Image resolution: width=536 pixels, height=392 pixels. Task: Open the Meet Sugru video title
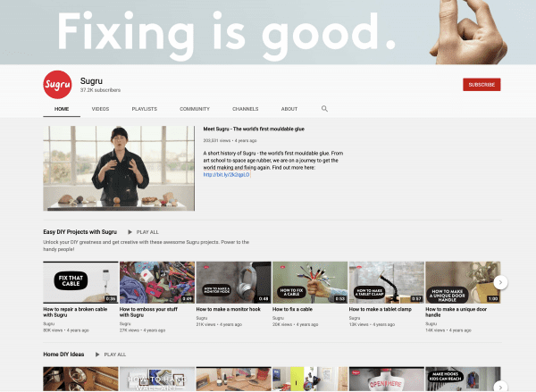click(x=254, y=129)
